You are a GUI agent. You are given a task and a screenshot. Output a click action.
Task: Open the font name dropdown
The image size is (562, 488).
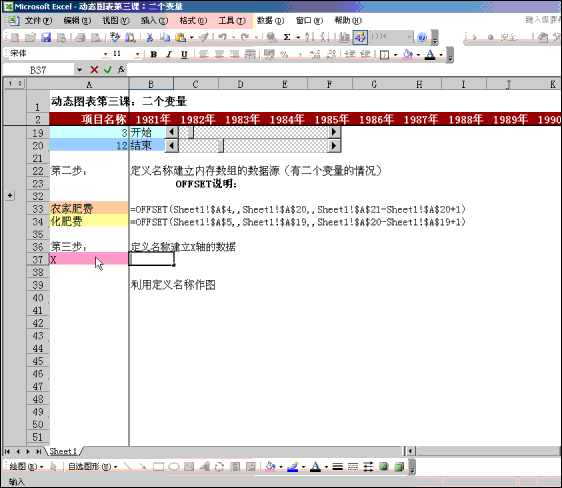105,54
